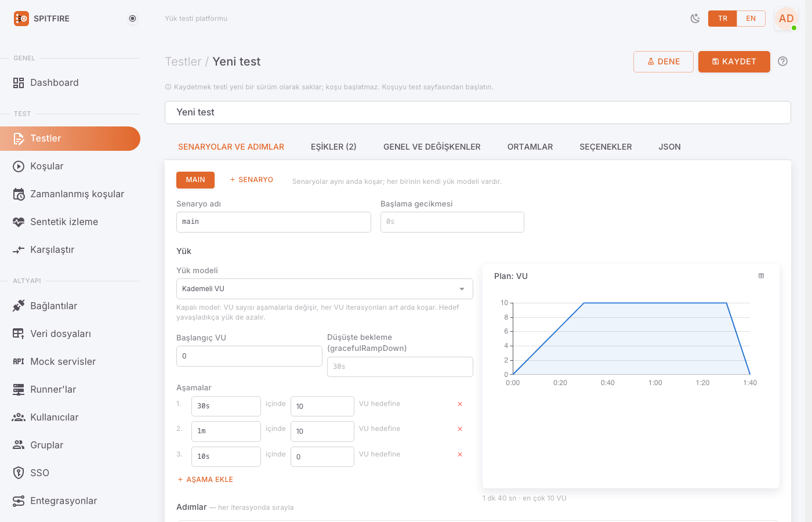The image size is (812, 522).
Task: Focus the test name field 'Yeni test'
Action: pyautogui.click(x=478, y=113)
